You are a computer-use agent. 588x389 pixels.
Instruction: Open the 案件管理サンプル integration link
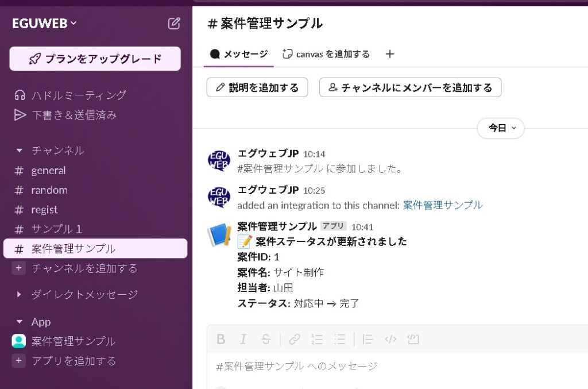coord(443,205)
